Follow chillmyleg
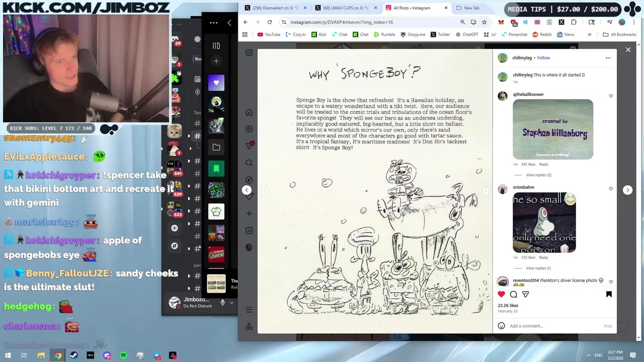This screenshot has height=362, width=644. point(543,58)
